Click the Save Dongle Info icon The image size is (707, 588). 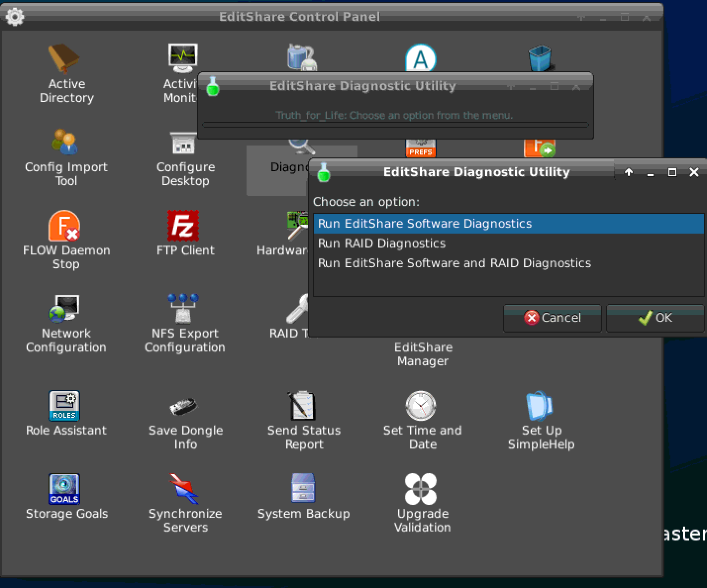tap(183, 407)
